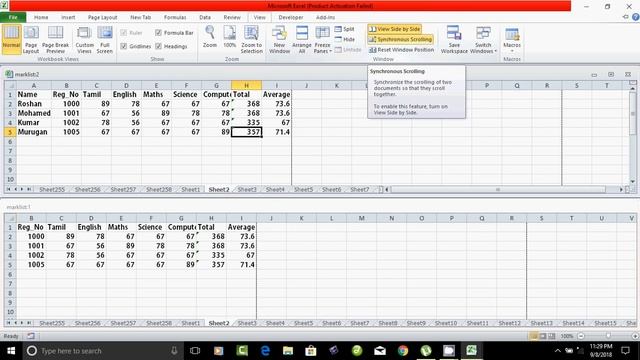The height and width of the screenshot is (360, 640).
Task: Select Sheet7 tab in marklist:2 window
Action: tap(359, 189)
